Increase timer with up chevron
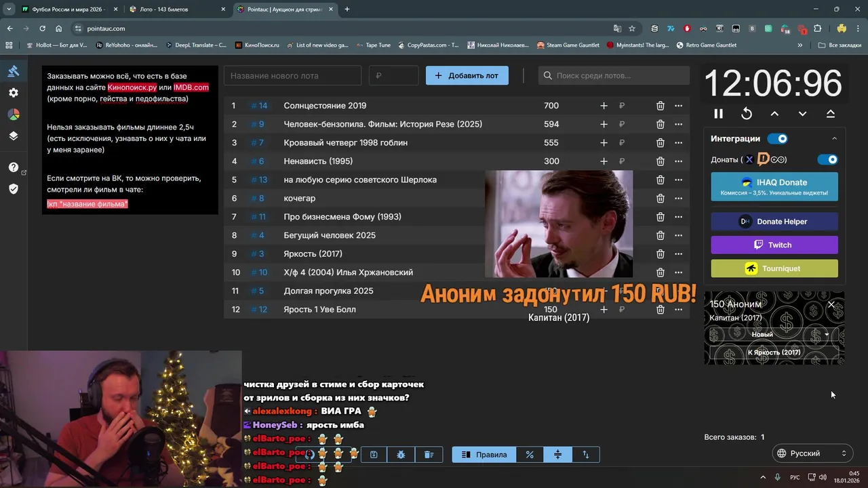Image resolution: width=868 pixels, height=488 pixels. coord(774,114)
